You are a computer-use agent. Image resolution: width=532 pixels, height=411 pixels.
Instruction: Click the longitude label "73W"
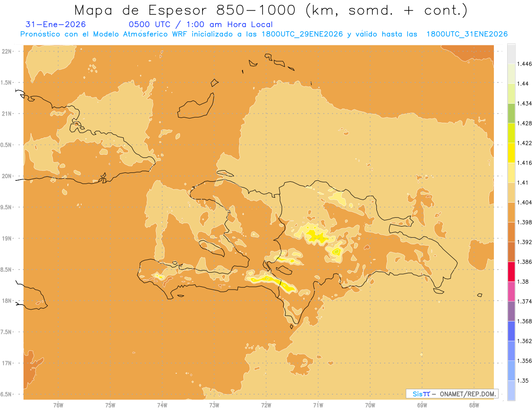pyautogui.click(x=214, y=405)
